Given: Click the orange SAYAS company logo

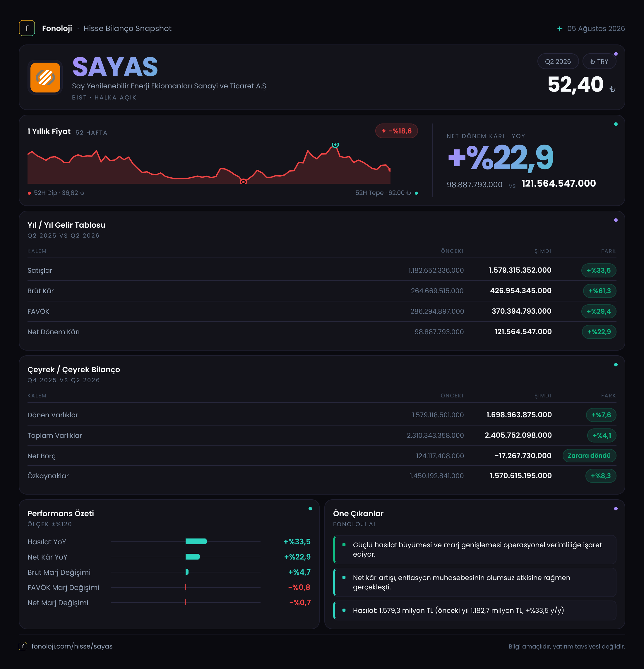Looking at the screenshot, I should [45, 77].
